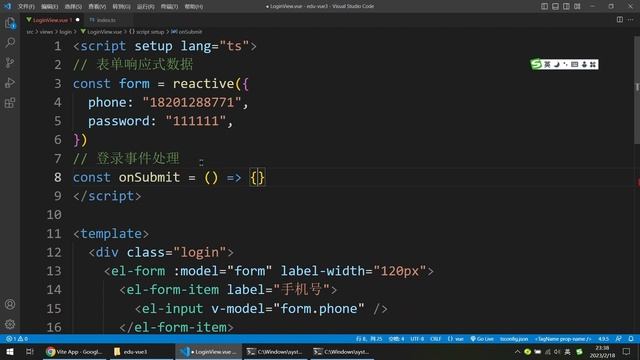The height and width of the screenshot is (360, 640).
Task: Show hidden system tray icons chevron
Action: (x=517, y=351)
